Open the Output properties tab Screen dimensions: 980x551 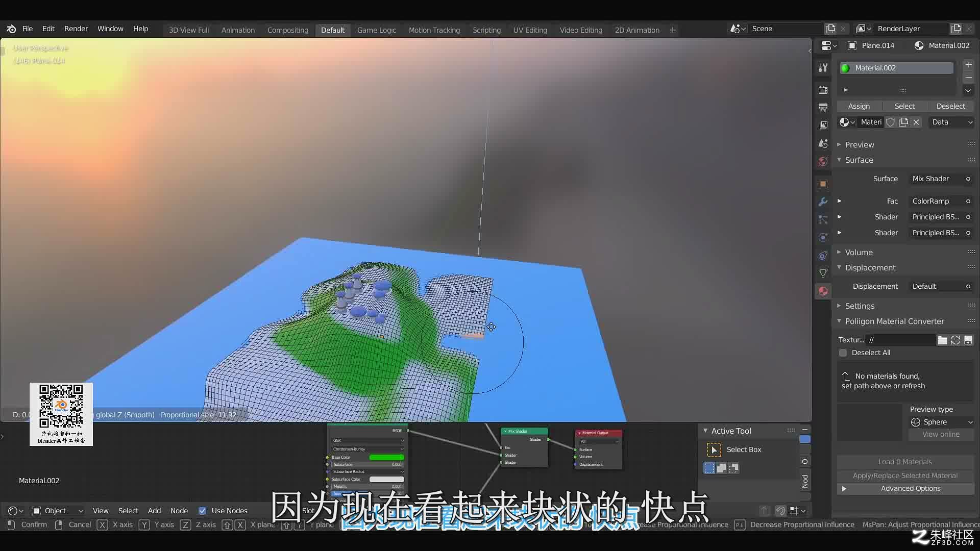(x=823, y=108)
